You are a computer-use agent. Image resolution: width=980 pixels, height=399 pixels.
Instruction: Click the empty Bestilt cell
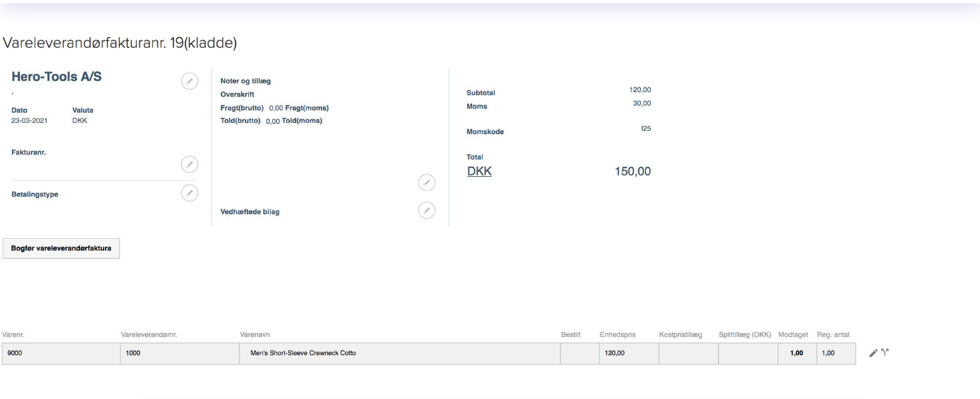(580, 354)
